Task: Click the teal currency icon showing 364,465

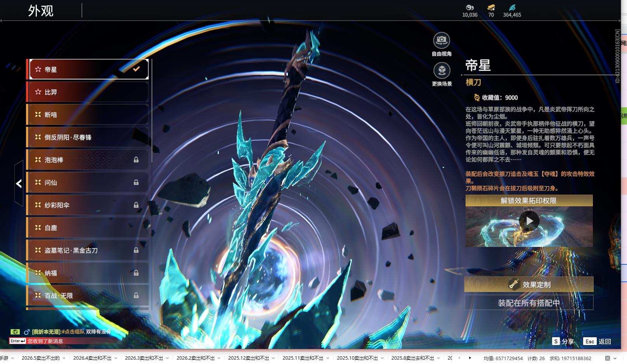Action: tap(512, 7)
